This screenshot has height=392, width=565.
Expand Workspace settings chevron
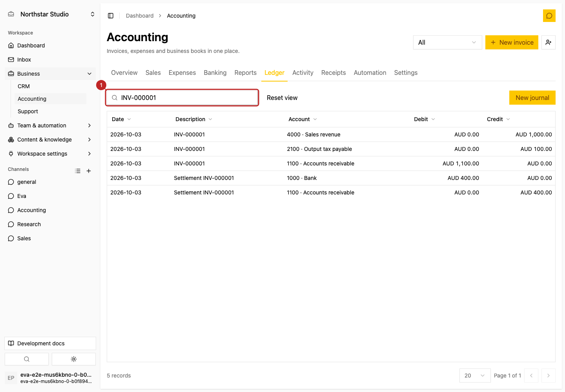pos(89,154)
